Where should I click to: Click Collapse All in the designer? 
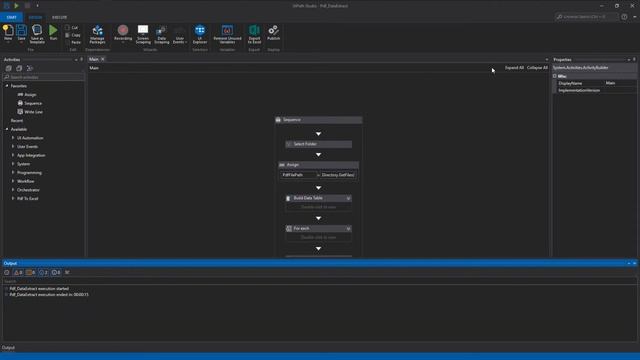537,68
